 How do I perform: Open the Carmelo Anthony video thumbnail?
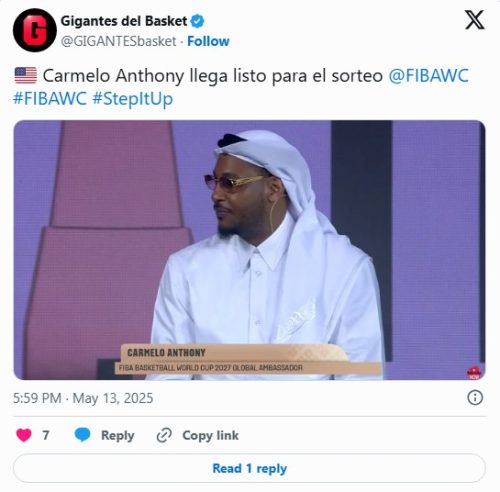click(249, 250)
